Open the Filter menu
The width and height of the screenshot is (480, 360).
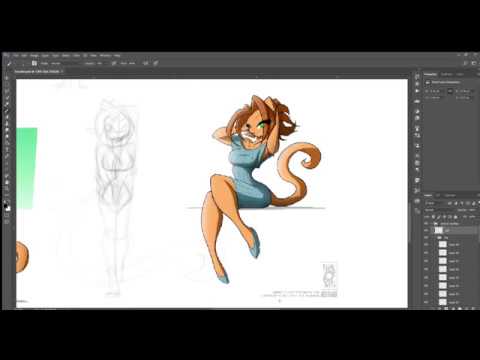77,55
